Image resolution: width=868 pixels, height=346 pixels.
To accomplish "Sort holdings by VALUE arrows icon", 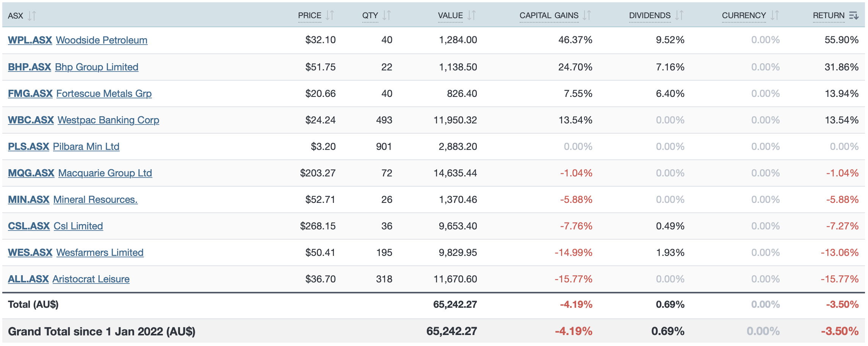I will [x=471, y=16].
